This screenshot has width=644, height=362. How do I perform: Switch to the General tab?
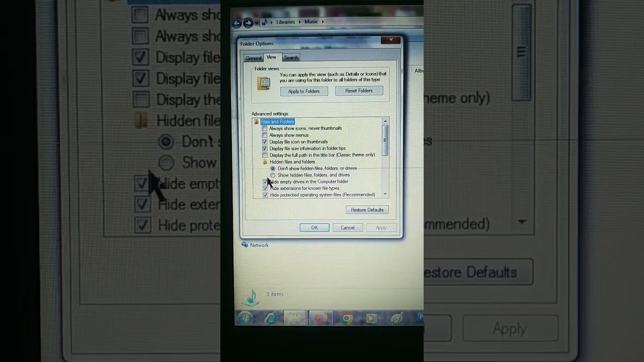(x=253, y=58)
